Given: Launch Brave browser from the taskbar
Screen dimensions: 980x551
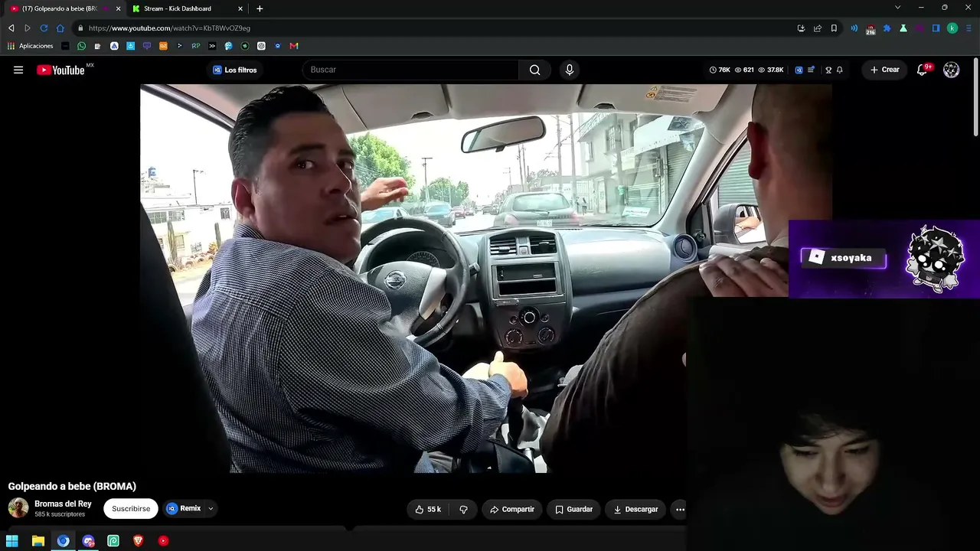Looking at the screenshot, I should pyautogui.click(x=139, y=541).
